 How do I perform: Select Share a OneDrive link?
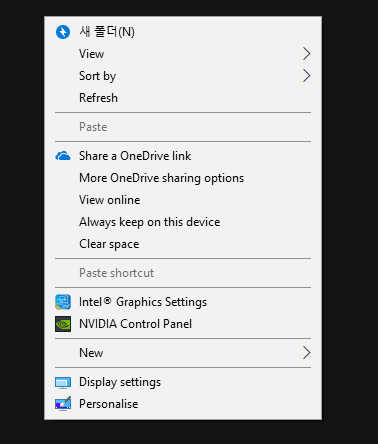click(x=135, y=156)
